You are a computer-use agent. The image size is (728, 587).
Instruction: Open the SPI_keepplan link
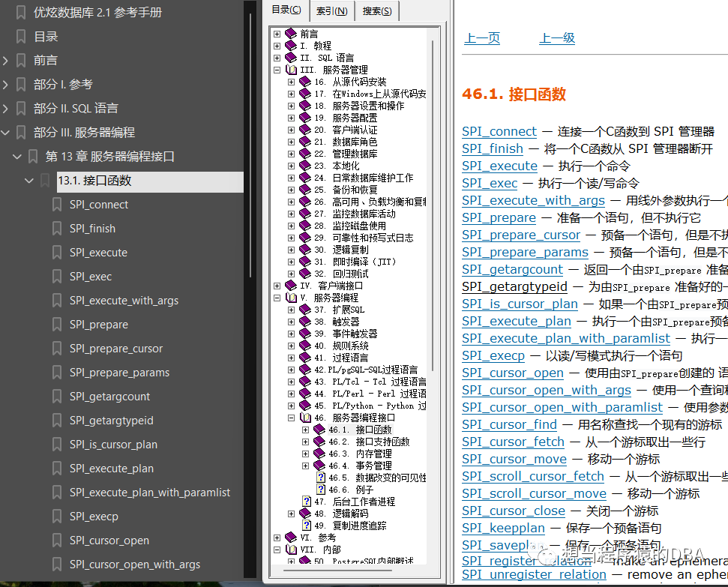[x=503, y=528]
